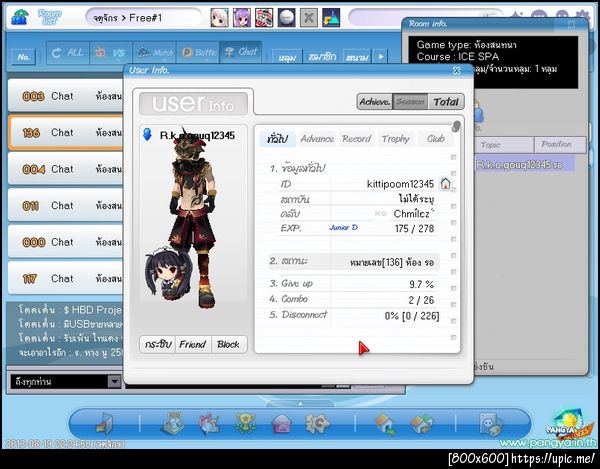Close the Room info window
This screenshot has height=469, width=600.
tap(572, 24)
